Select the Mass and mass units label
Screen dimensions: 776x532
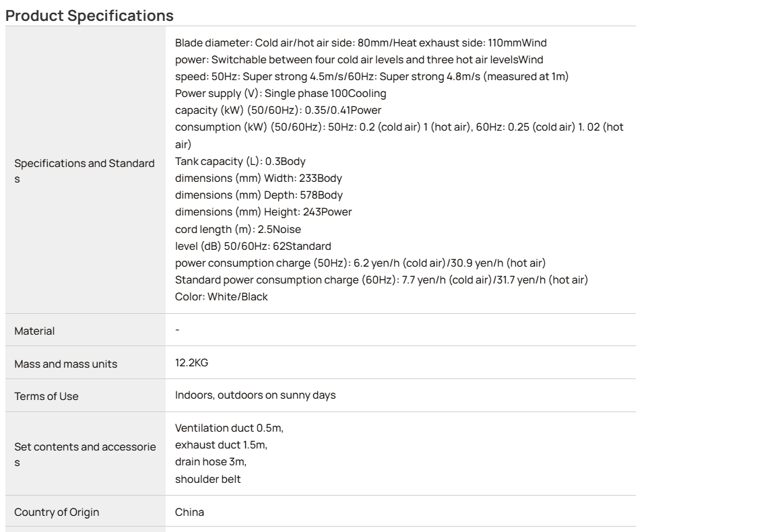tap(66, 364)
